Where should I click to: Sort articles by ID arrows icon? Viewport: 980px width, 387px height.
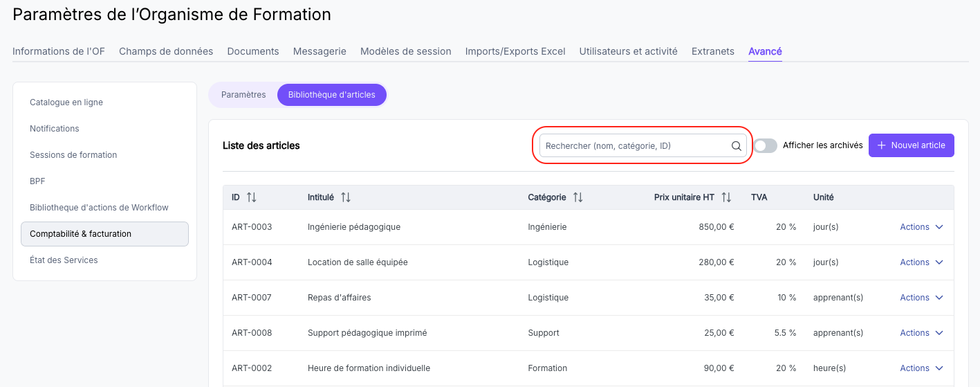click(252, 197)
